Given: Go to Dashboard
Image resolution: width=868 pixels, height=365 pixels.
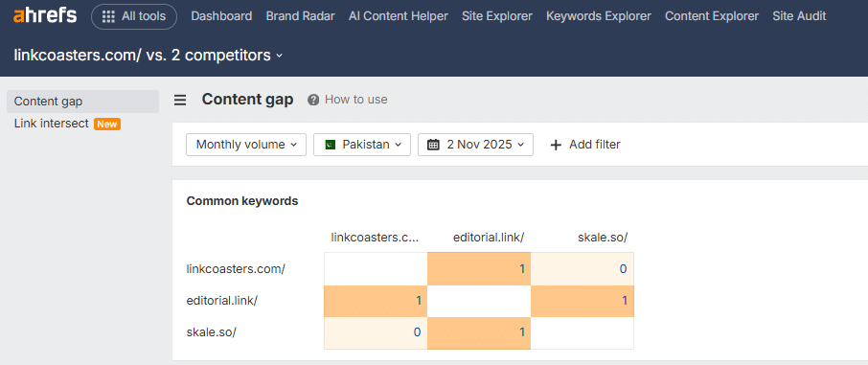Looking at the screenshot, I should click(221, 16).
